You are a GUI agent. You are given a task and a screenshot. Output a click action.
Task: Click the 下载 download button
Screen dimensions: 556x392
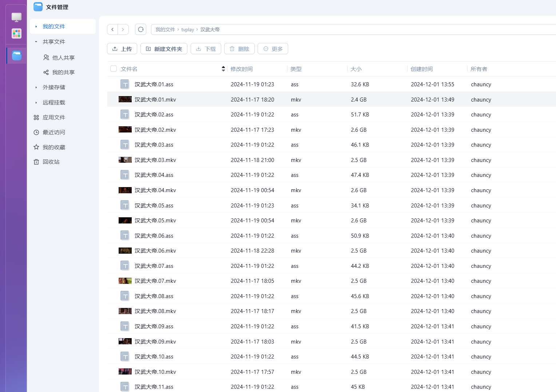(x=206, y=49)
